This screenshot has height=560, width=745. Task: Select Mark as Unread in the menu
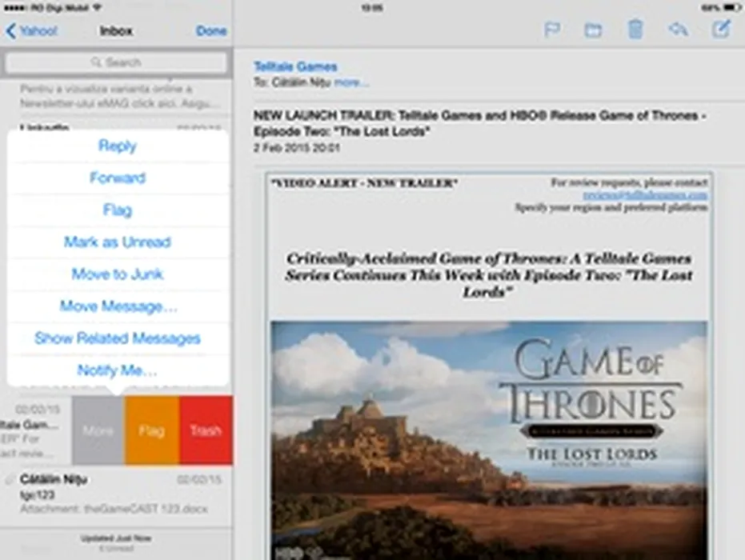click(x=118, y=242)
